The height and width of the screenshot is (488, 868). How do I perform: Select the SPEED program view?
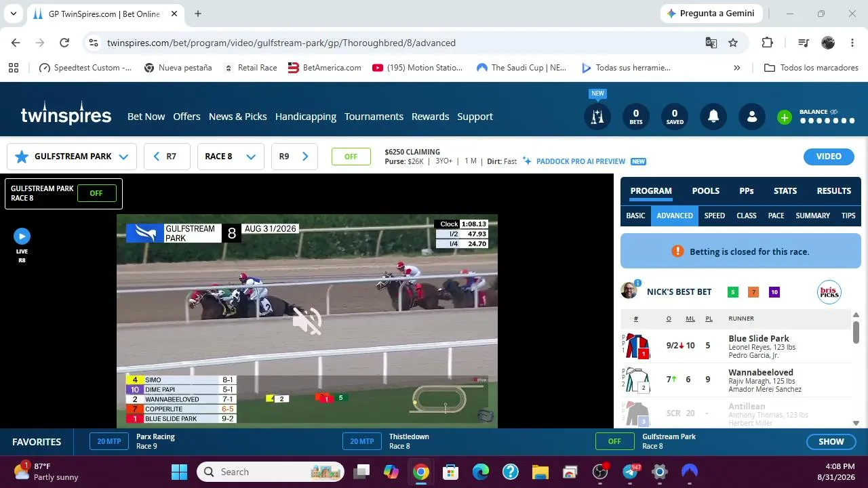click(715, 216)
